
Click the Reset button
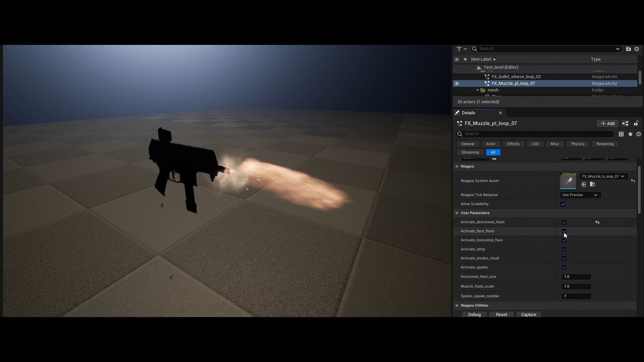click(501, 314)
